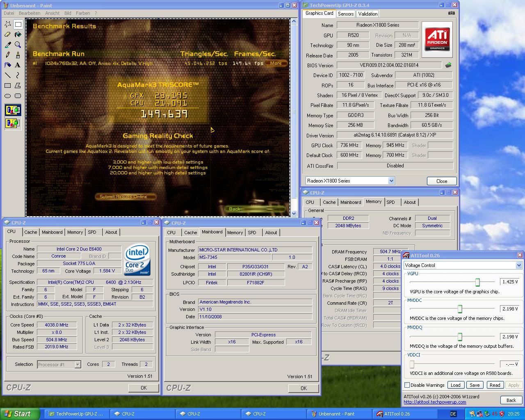Image resolution: width=525 pixels, height=420 pixels.
Task: Activate the Magnifier tool in Paint
Action: tap(18, 45)
